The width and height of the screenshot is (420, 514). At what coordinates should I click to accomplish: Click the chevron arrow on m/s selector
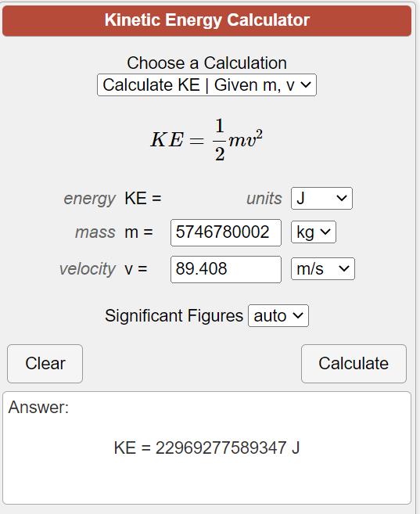(344, 268)
